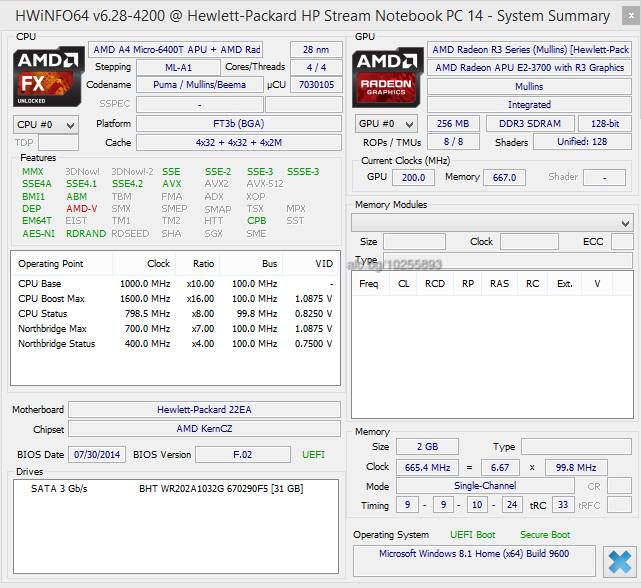Click the AVX feature flag
The image size is (641, 588).
point(172,184)
